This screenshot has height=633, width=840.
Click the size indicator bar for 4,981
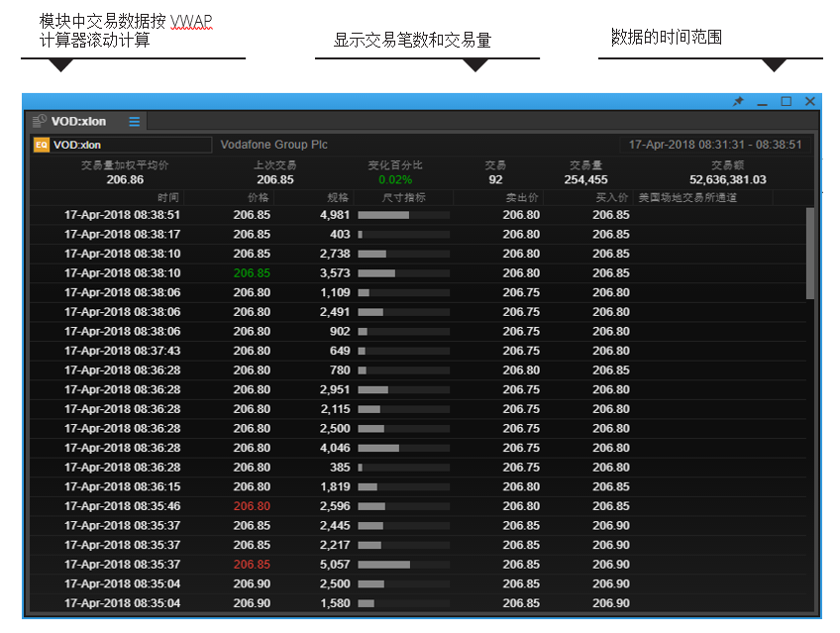[403, 215]
